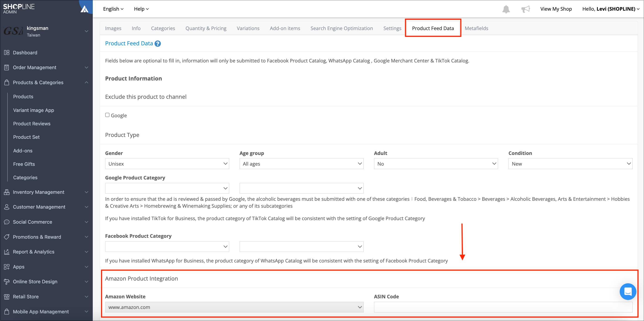644x321 pixels.
Task: Open the Gender dropdown
Action: pyautogui.click(x=167, y=164)
